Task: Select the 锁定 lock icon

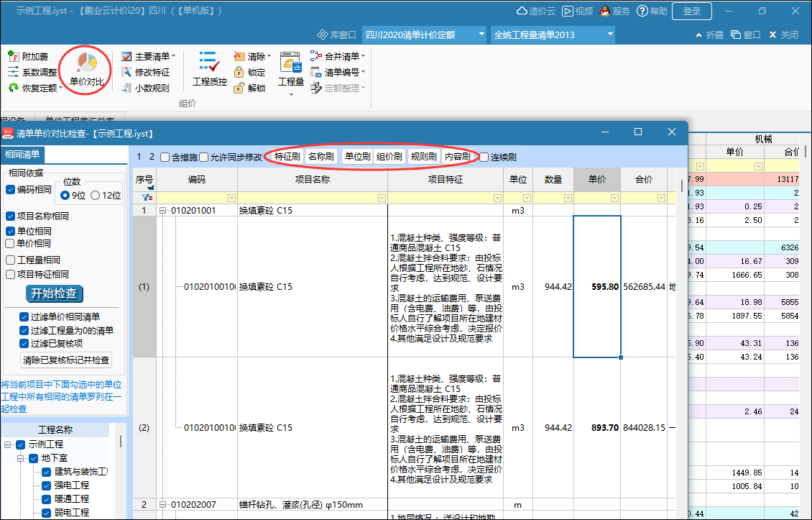Action: click(240, 72)
